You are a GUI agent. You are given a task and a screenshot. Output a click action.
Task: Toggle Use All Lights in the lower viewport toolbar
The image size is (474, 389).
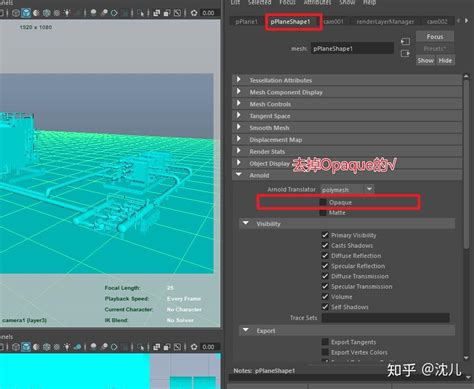pyautogui.click(x=67, y=347)
